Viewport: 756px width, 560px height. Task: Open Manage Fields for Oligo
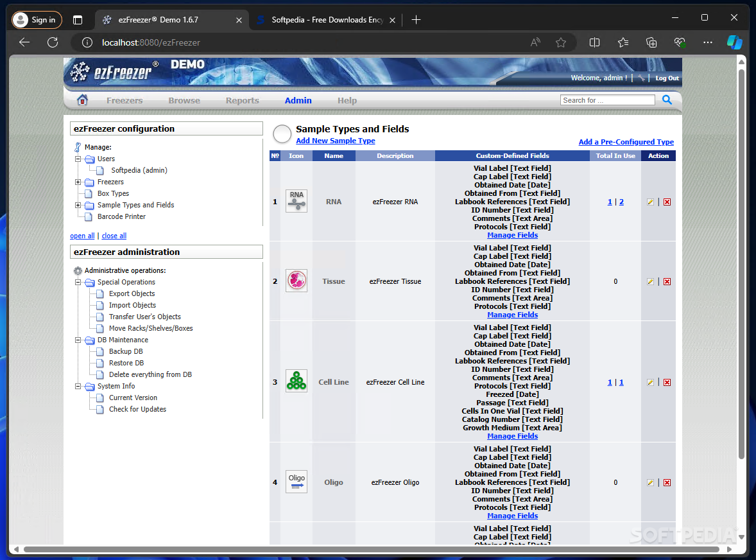[513, 516]
